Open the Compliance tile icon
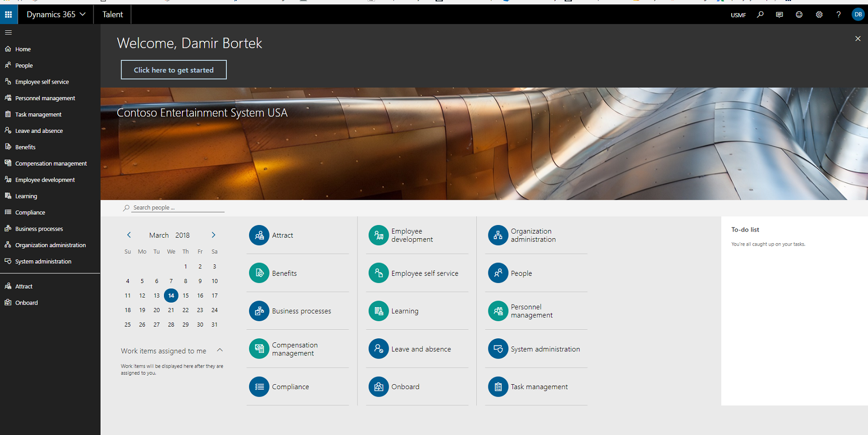The image size is (868, 435). [x=259, y=387]
